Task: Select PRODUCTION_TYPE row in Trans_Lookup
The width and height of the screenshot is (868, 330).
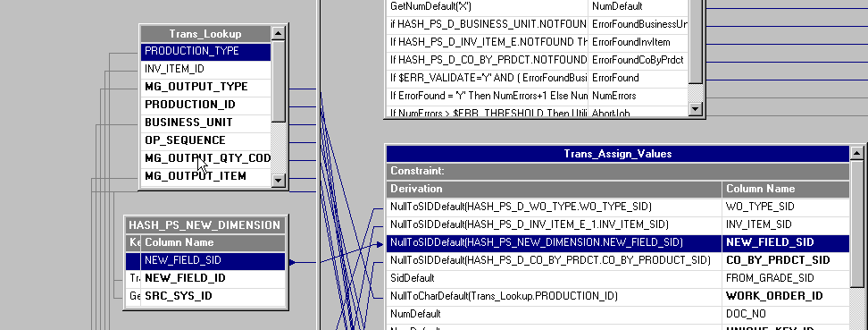Action: click(206, 51)
